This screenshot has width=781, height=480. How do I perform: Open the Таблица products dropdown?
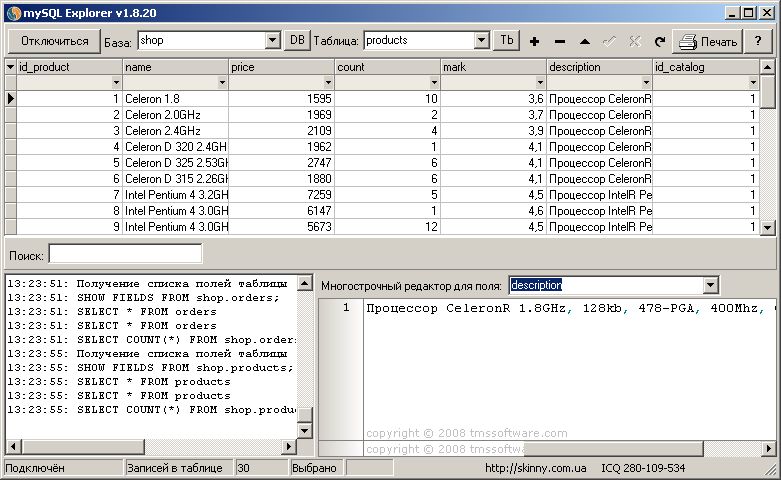(481, 40)
